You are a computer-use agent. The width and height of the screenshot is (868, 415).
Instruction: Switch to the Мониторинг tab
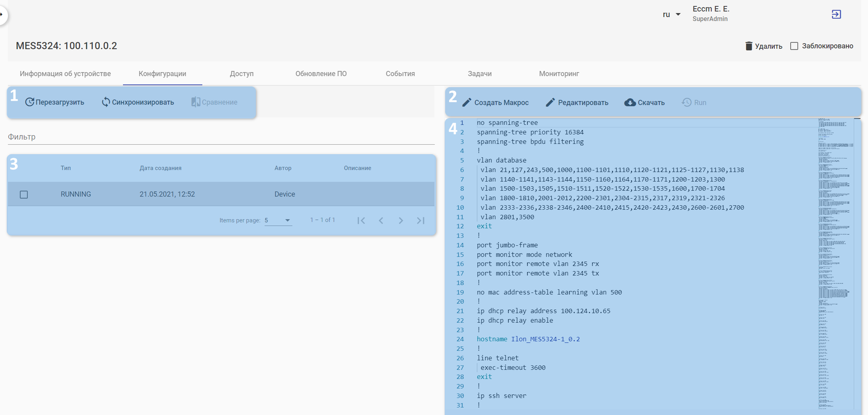(559, 74)
